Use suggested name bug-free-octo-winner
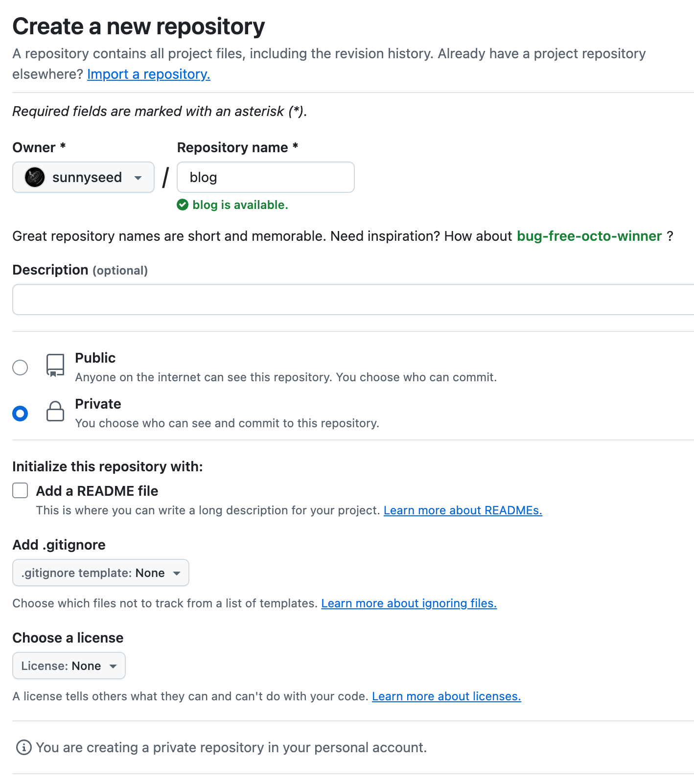Viewport: 694px width, 784px height. click(589, 236)
